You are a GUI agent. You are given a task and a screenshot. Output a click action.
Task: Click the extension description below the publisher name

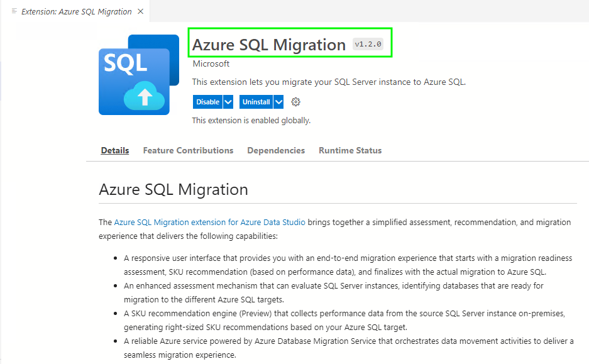[329, 82]
